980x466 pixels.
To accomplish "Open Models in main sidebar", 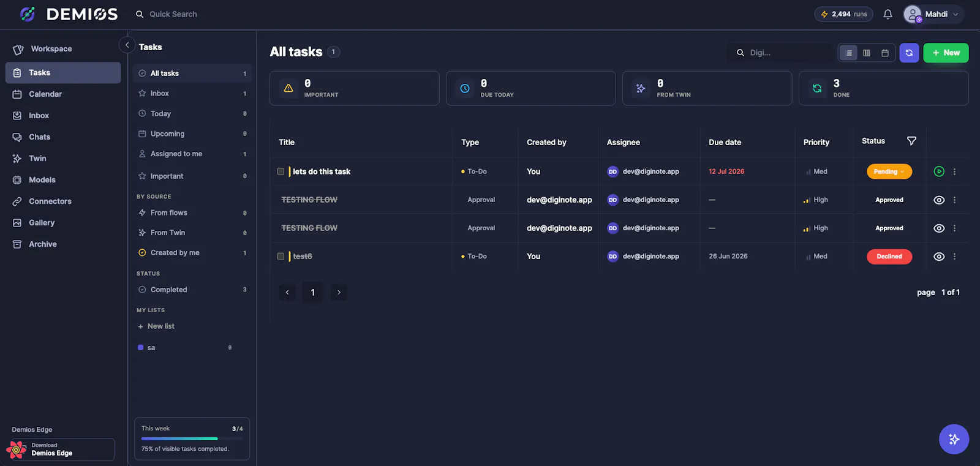I will coord(63,180).
